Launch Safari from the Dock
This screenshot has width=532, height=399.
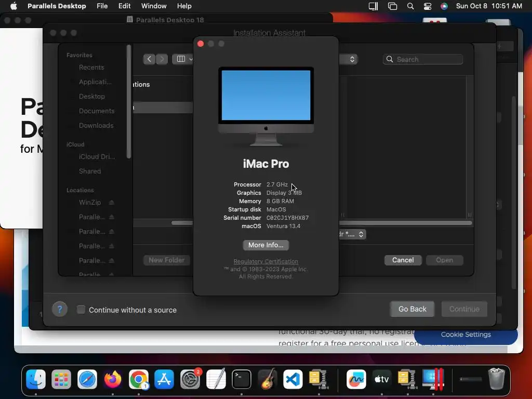coord(87,379)
